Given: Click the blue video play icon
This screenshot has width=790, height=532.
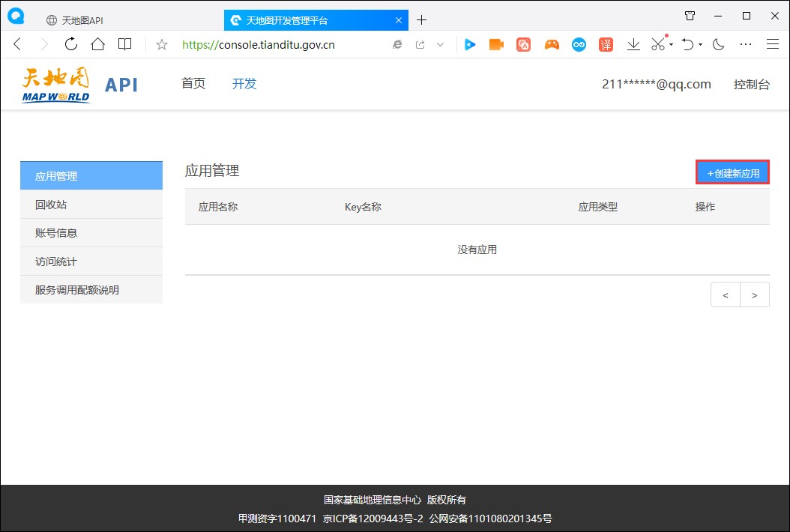Looking at the screenshot, I should pyautogui.click(x=470, y=44).
